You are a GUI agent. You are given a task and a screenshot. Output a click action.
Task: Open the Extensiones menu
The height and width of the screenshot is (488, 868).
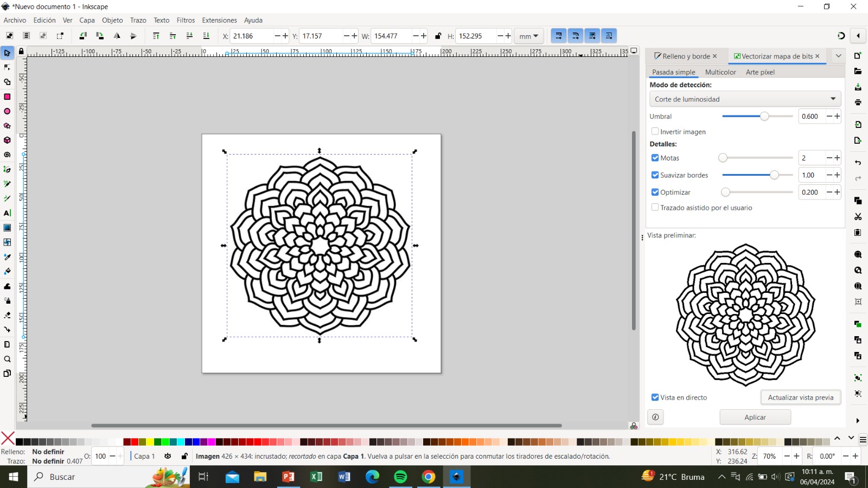tap(219, 20)
